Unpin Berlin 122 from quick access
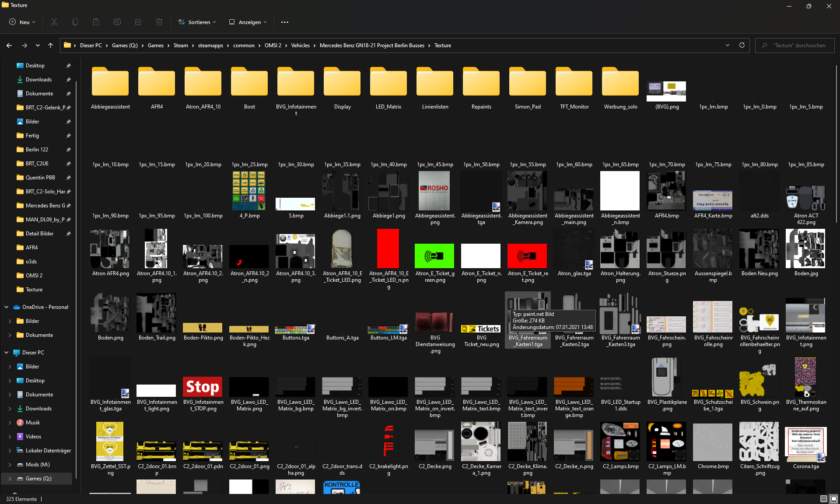Viewport: 840px width, 504px height. 68,150
